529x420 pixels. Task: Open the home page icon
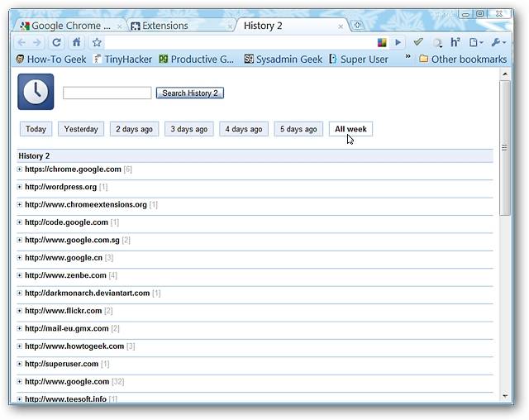point(77,42)
